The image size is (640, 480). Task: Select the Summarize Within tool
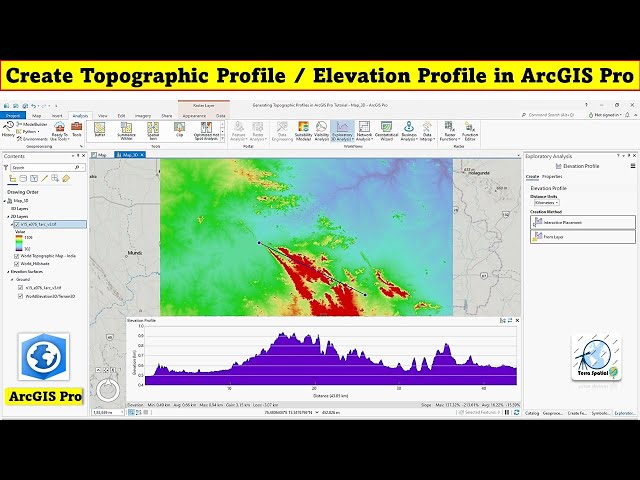(126, 131)
